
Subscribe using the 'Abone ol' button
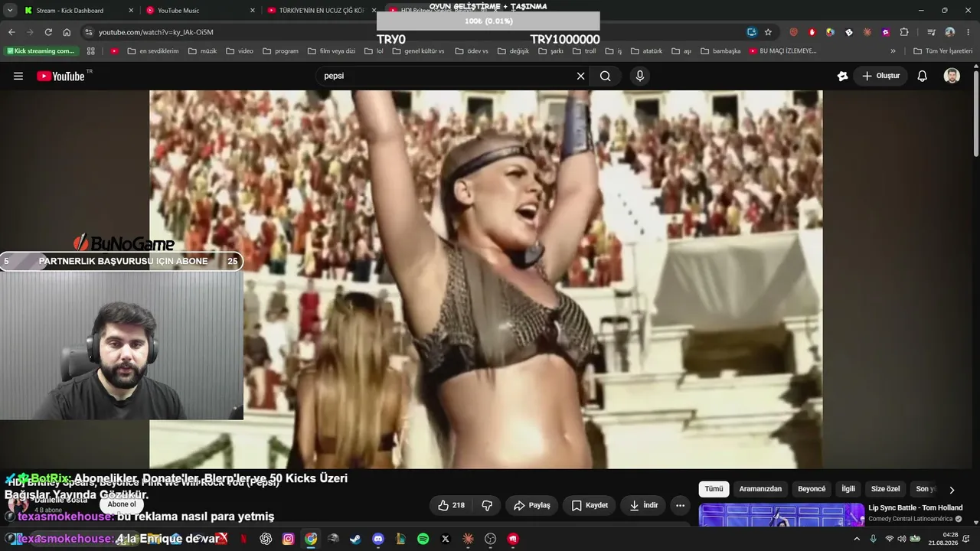(x=122, y=504)
